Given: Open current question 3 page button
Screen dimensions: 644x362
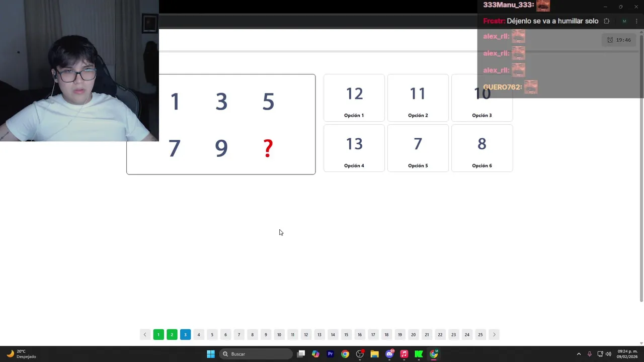Looking at the screenshot, I should click(x=185, y=334).
